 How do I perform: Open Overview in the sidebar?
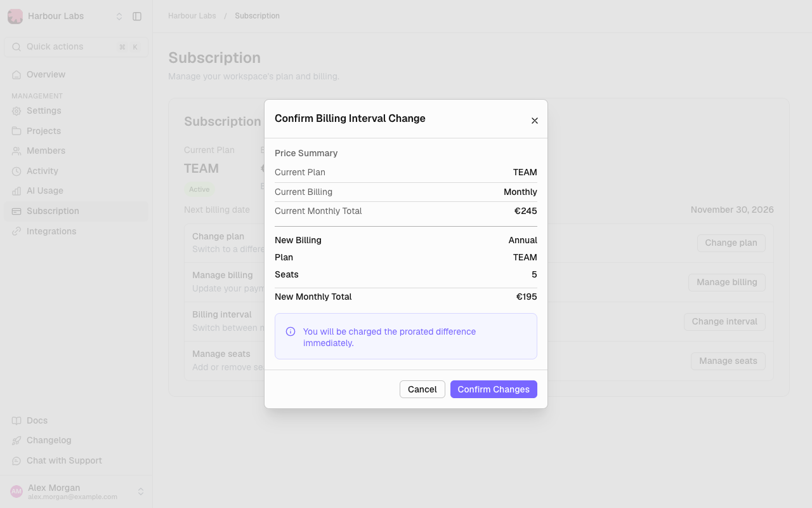[x=76, y=74]
